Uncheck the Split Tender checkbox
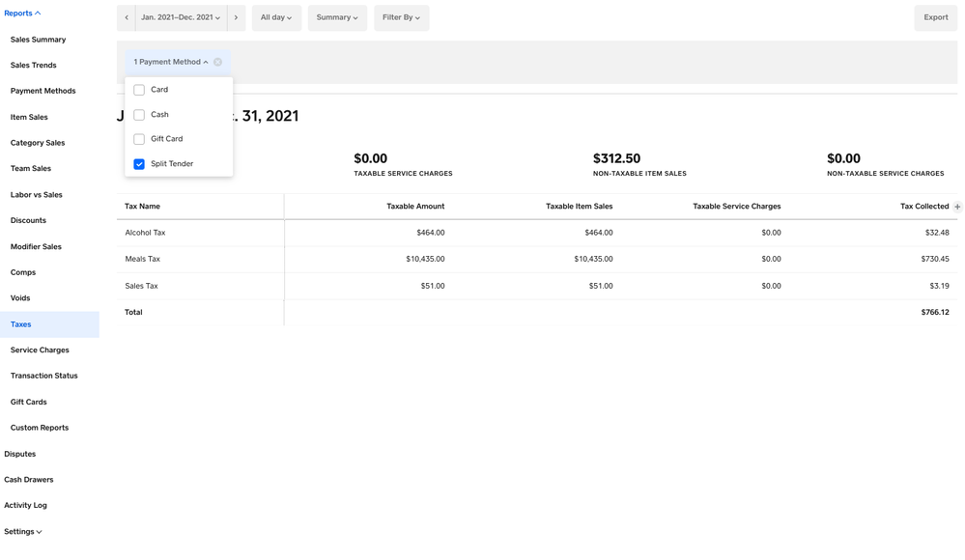Image resolution: width=965 pixels, height=560 pixels. coord(139,164)
